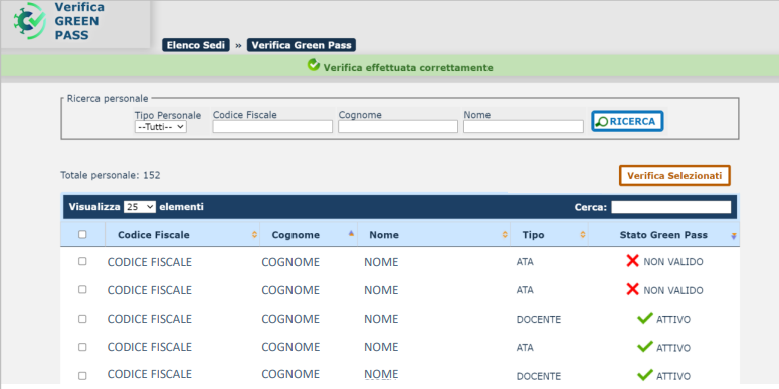Click the Codice Fiscale column sort arrows
Screen dimensions: 779x389
[x=254, y=235]
